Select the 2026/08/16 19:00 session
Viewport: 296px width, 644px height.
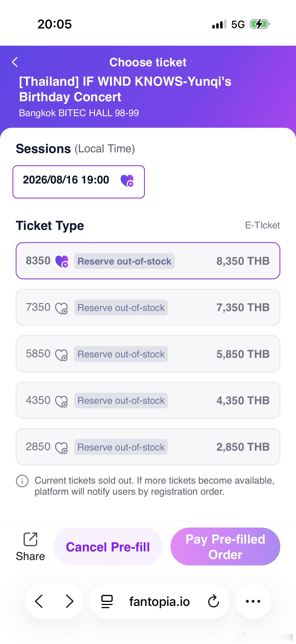click(x=79, y=182)
